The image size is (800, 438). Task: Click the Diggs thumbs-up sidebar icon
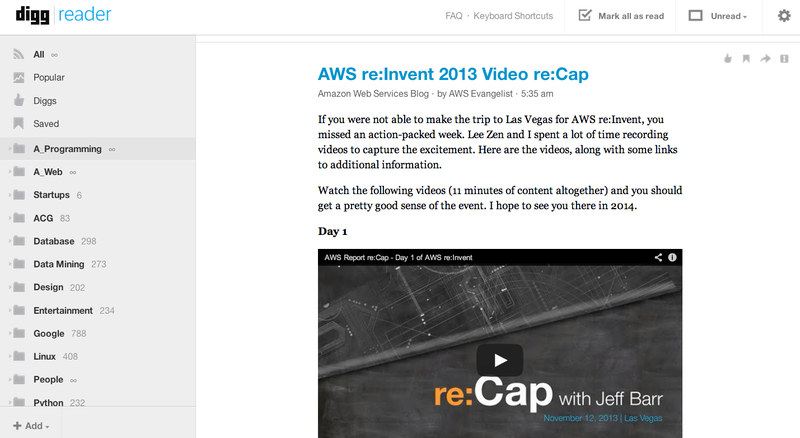[x=19, y=100]
